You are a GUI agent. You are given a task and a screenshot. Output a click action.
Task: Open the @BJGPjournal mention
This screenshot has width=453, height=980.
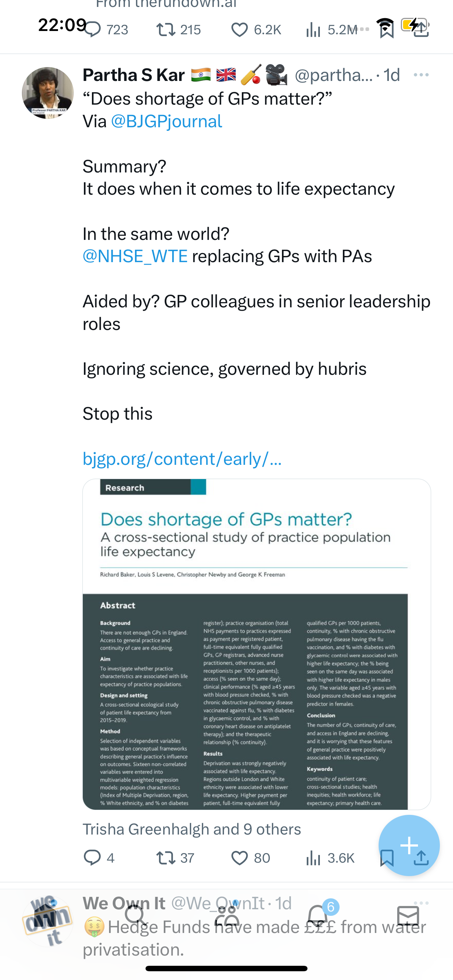[x=166, y=122]
